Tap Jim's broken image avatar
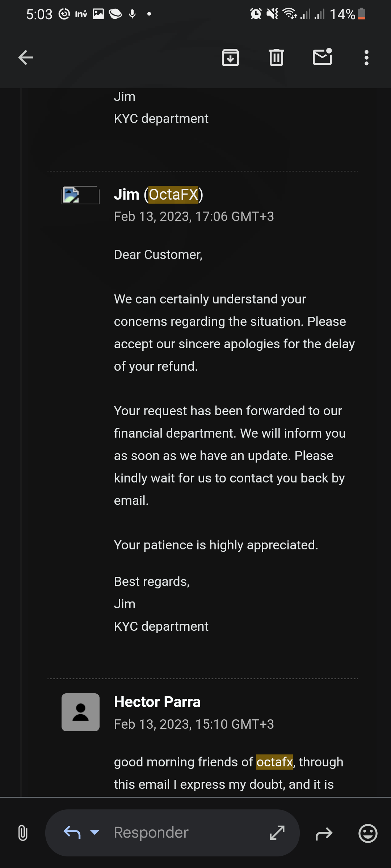Image resolution: width=391 pixels, height=868 pixels. click(80, 195)
